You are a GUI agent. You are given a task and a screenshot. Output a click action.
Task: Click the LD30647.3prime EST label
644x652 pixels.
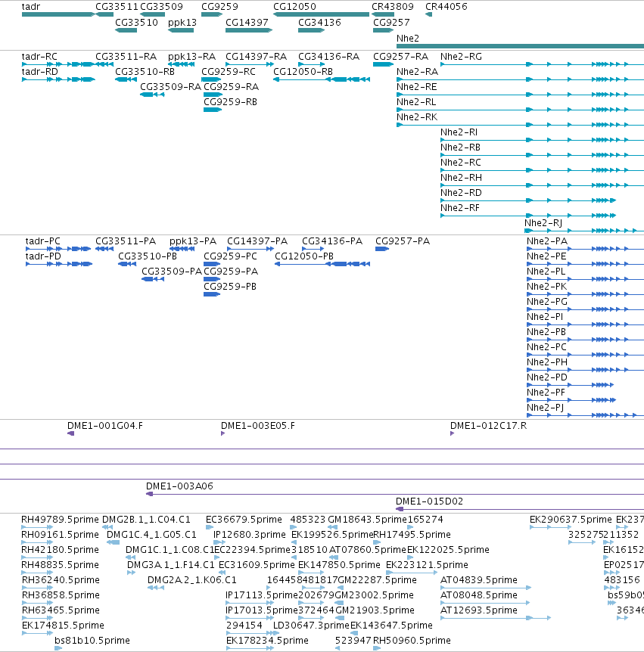coord(311,626)
